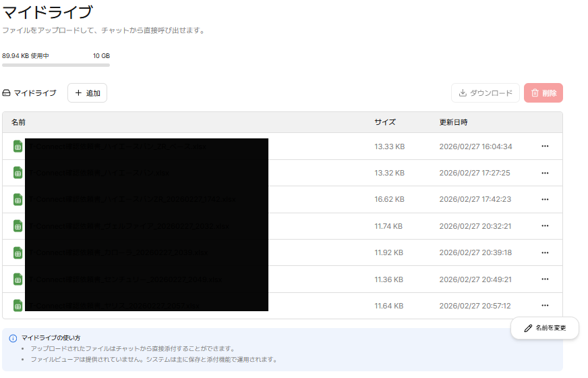Sort by the 更新日時 column header
The image size is (588, 378).
453,122
